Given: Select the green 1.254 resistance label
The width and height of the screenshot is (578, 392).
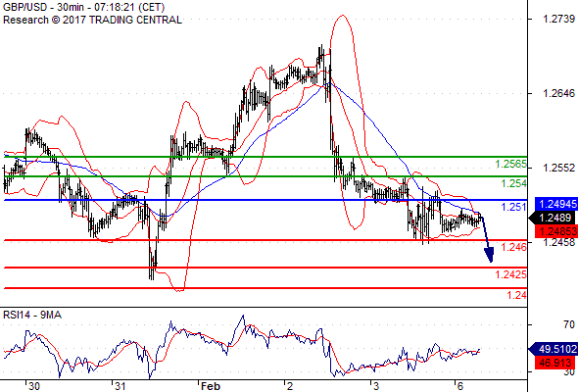Looking at the screenshot, I should 513,183.
